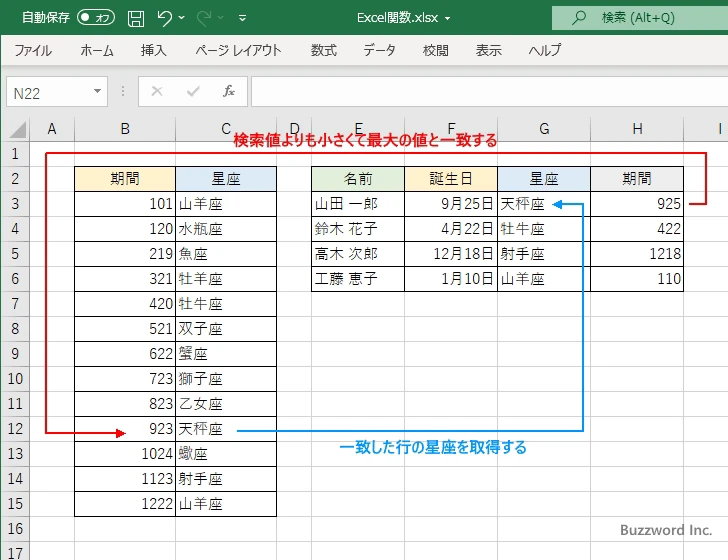Click the Undo arrow icon
728x560 pixels.
click(165, 18)
